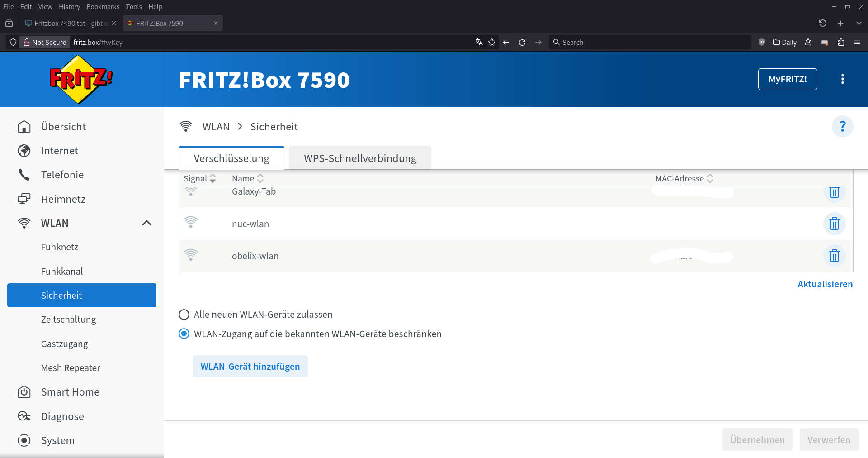Select the obelix-wlan device row
The height and width of the screenshot is (458, 868).
[516, 256]
